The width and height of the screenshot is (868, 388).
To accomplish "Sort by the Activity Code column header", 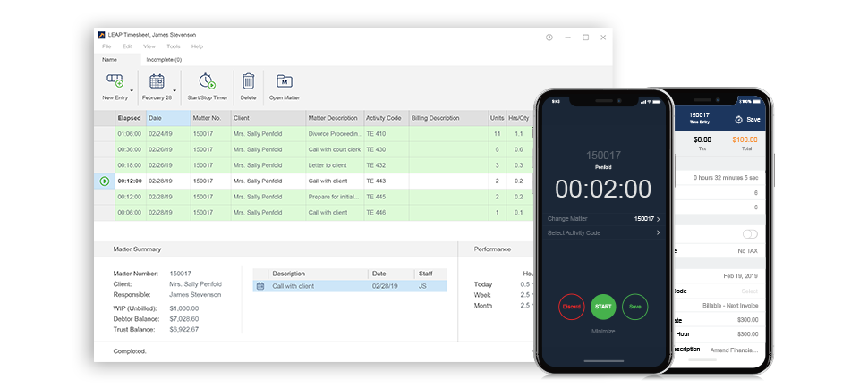I will point(386,118).
